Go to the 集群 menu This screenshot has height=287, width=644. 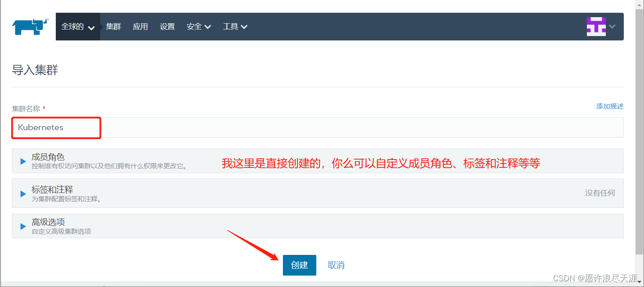(x=113, y=27)
